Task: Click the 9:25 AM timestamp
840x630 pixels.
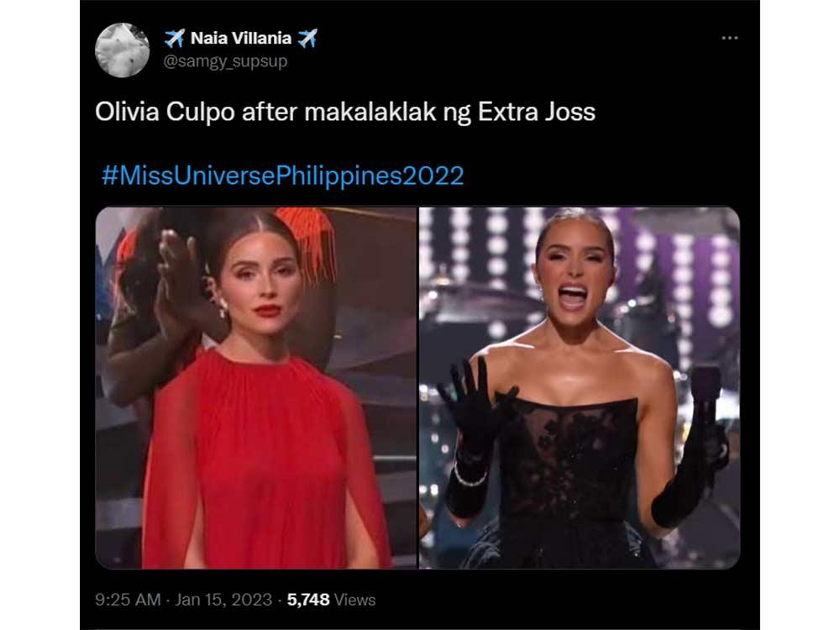Action: (x=128, y=600)
